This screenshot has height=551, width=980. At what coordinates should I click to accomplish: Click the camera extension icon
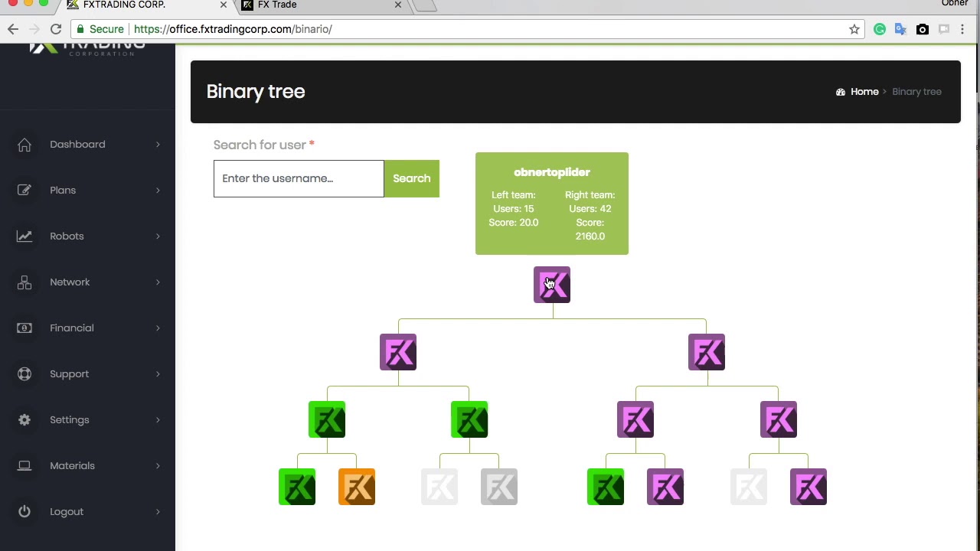click(923, 29)
